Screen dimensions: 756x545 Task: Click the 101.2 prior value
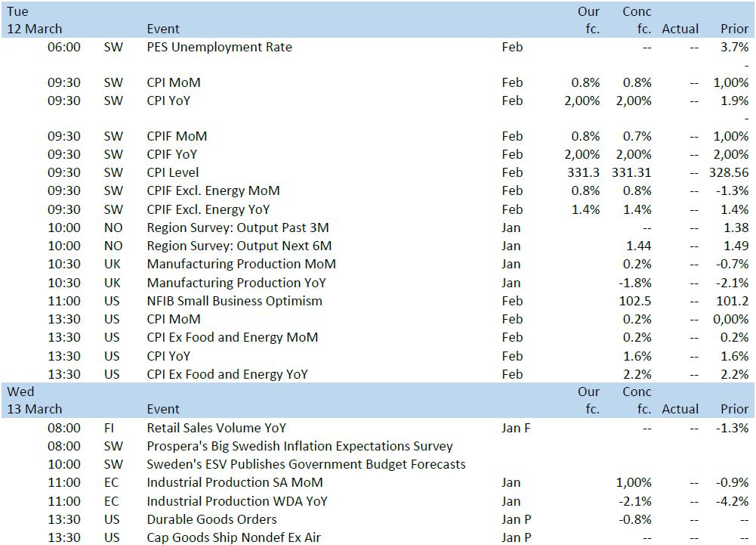point(733,301)
